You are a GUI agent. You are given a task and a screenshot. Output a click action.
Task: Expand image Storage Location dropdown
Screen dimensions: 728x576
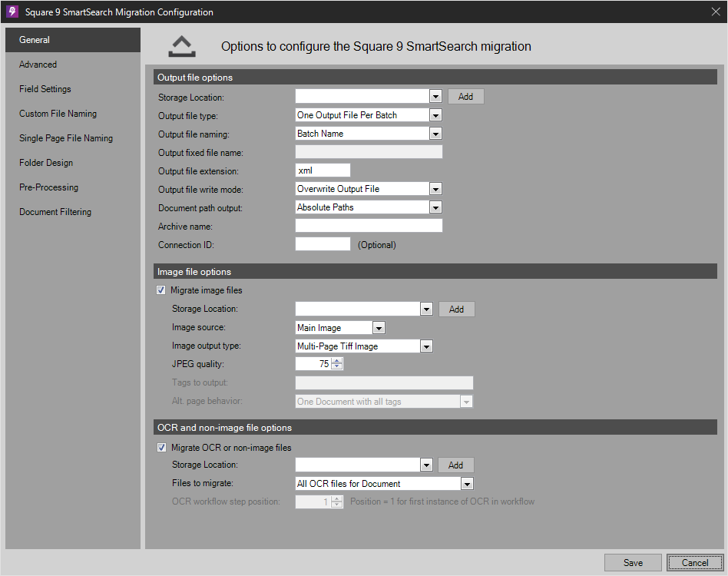[x=426, y=309]
